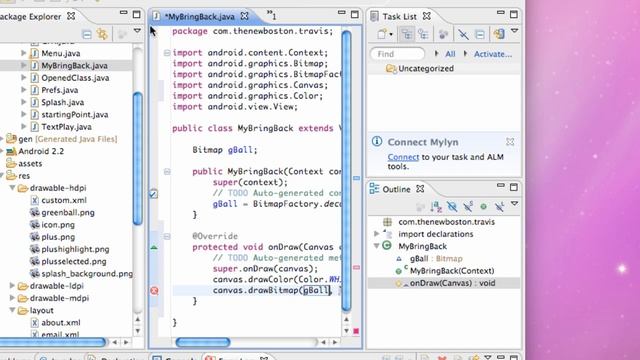Dismiss the Connect Mylyn notice
The image size is (640, 360).
tap(510, 142)
